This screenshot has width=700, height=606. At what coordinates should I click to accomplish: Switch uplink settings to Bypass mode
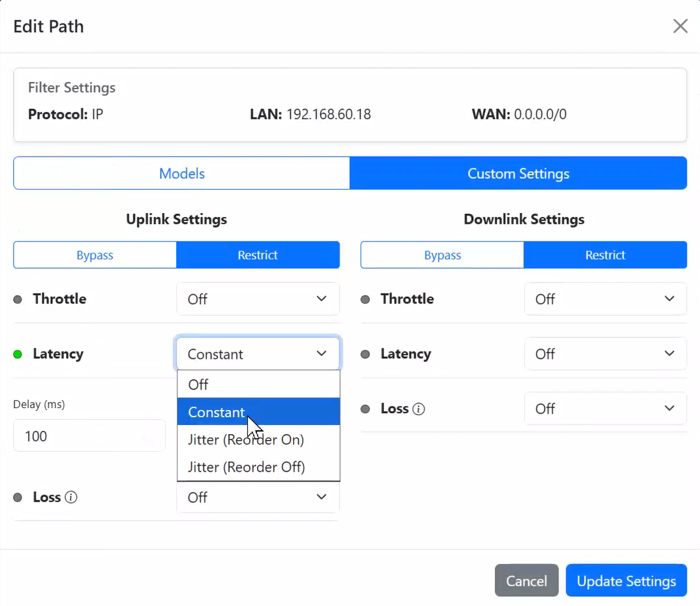(x=94, y=255)
